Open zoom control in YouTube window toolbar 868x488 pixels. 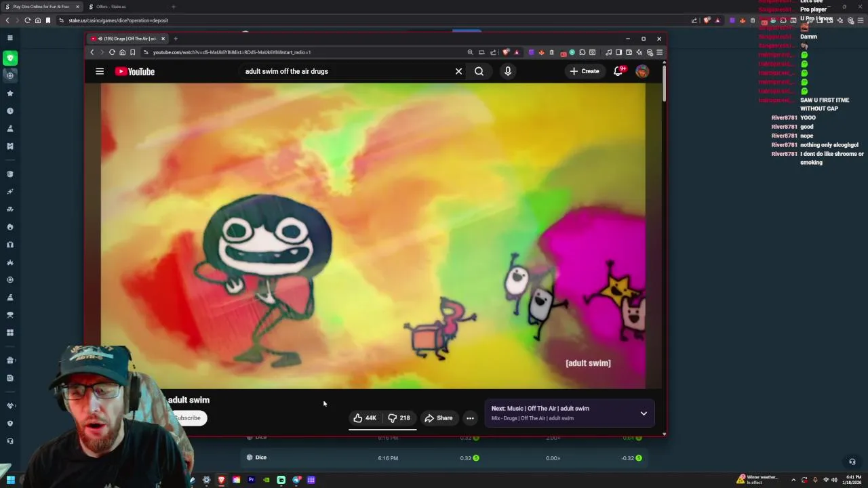(x=470, y=52)
